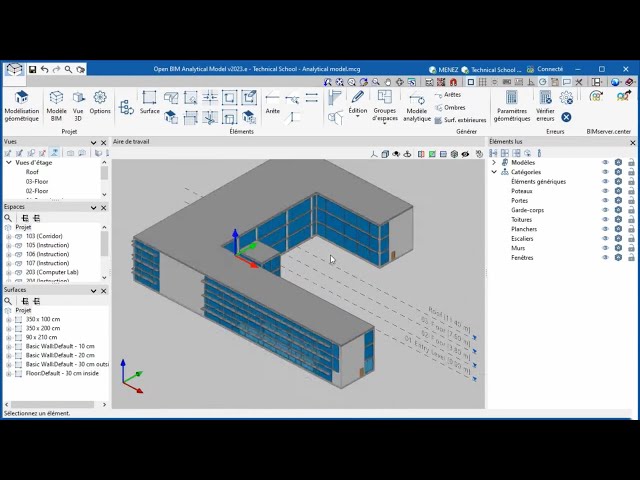Viewport: 640px width, 480px height.
Task: Open Groupes d'espaces tool
Action: coord(385,106)
